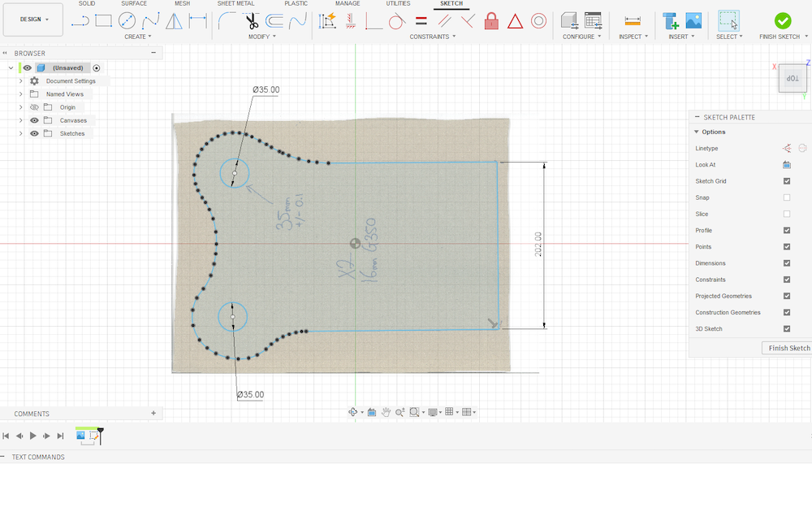Hide the Canvases folder with eye icon
Viewport: 812px width, 512px height.
tap(34, 120)
